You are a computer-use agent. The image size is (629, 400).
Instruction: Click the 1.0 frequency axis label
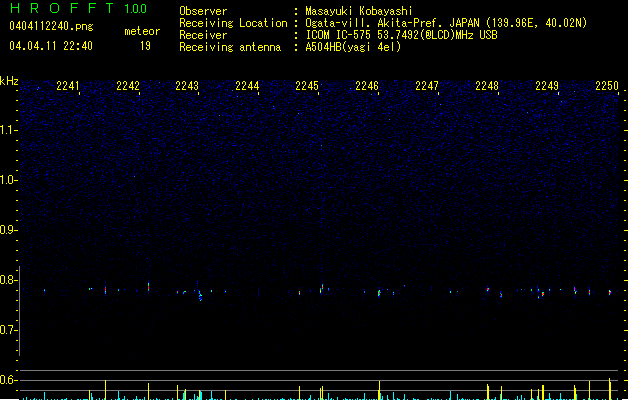click(7, 180)
